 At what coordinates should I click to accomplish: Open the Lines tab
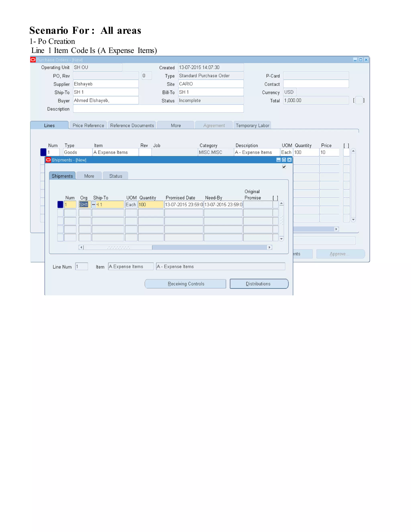pyautogui.click(x=49, y=125)
